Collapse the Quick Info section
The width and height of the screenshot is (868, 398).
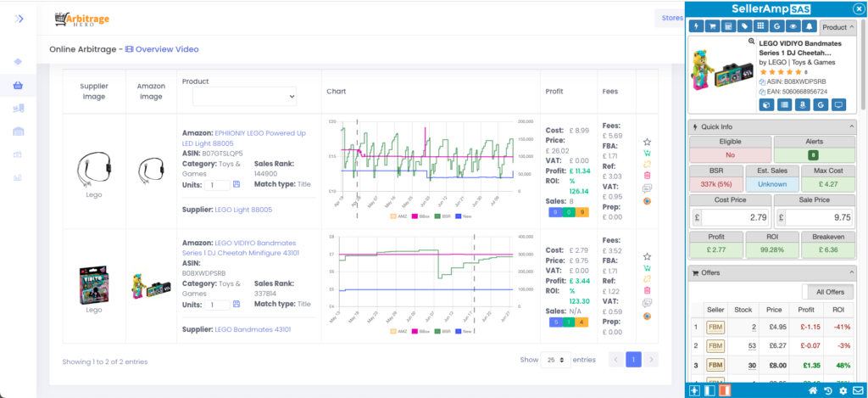[x=850, y=127]
